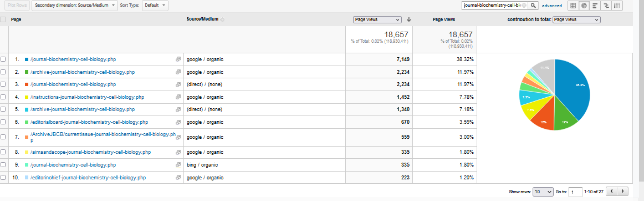Toggle the select-all rows checkbox in header
Screen dimensions: 644x201
pyautogui.click(x=3, y=19)
